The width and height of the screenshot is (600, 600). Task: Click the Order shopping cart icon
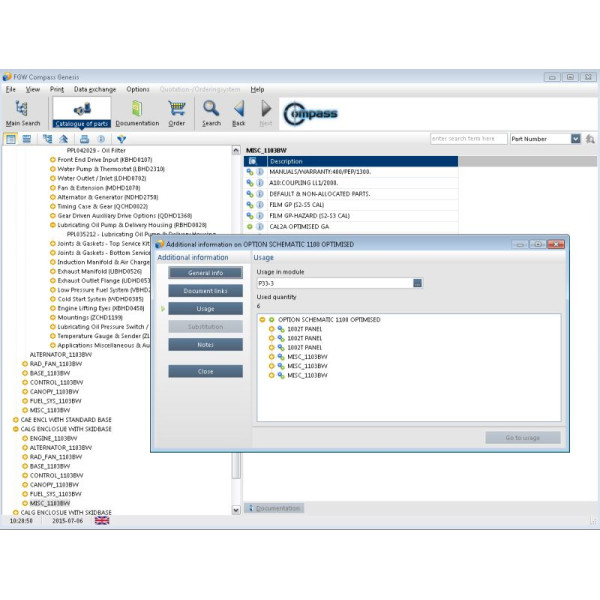tap(177, 112)
